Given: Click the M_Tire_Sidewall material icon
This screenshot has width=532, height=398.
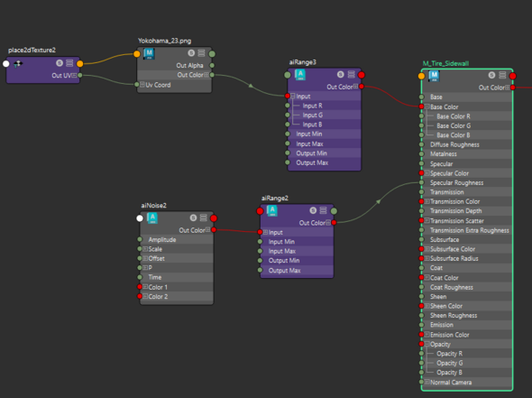Looking at the screenshot, I should 435,76.
